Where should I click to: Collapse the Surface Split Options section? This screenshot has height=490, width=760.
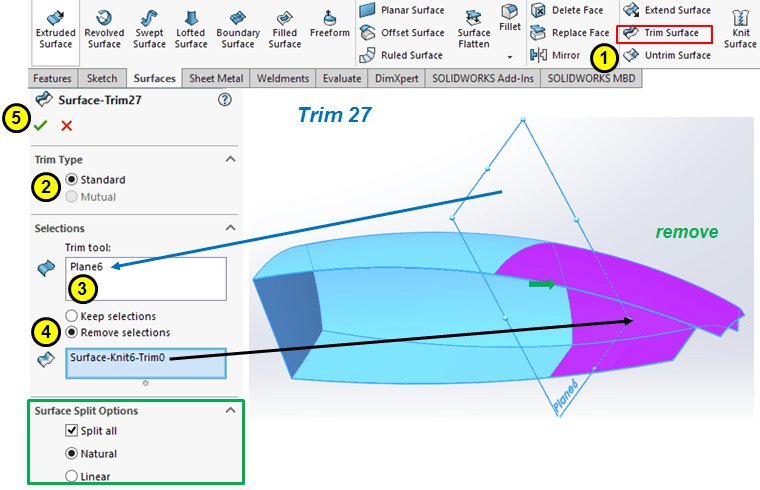230,410
